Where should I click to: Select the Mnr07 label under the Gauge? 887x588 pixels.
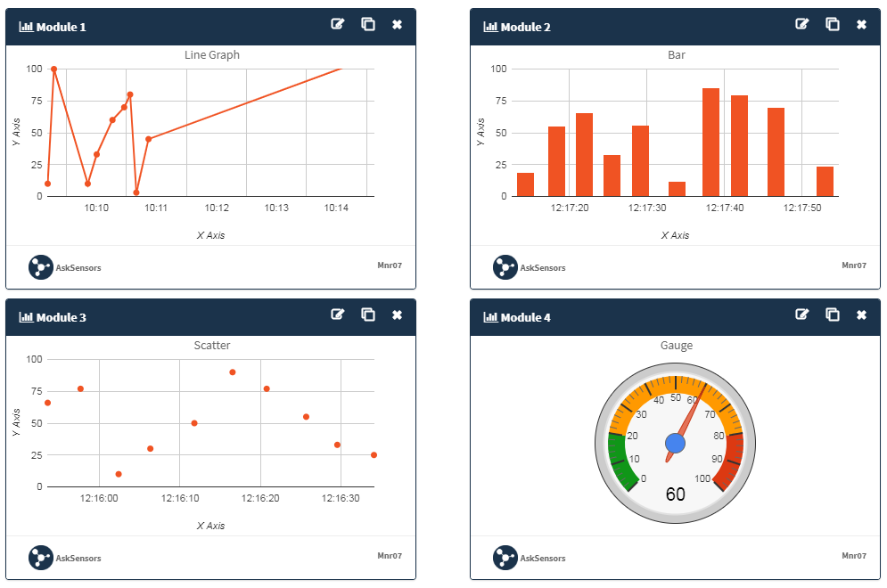coord(853,558)
